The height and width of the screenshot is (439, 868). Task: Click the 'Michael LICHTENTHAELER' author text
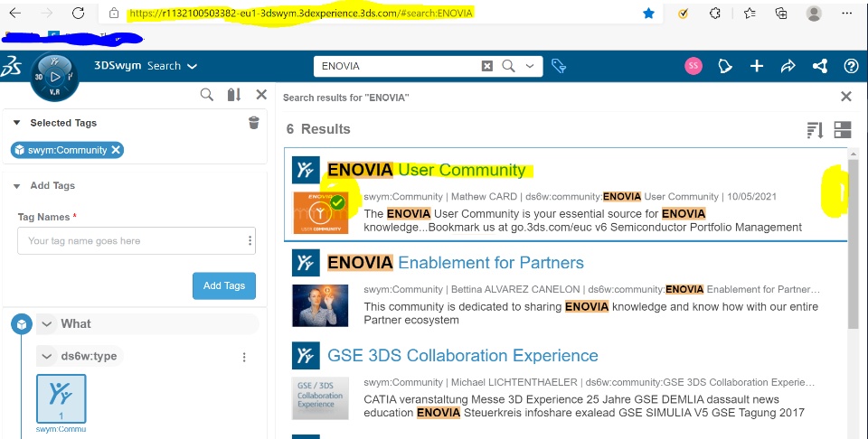514,382
